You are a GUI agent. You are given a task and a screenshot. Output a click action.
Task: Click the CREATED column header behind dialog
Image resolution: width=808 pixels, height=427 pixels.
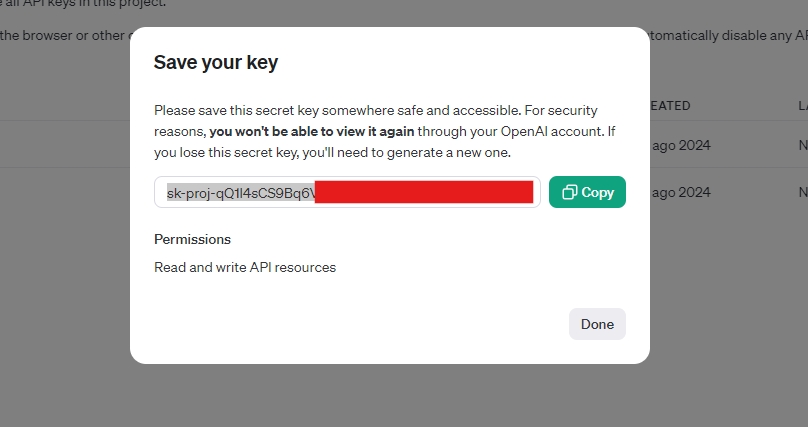670,105
